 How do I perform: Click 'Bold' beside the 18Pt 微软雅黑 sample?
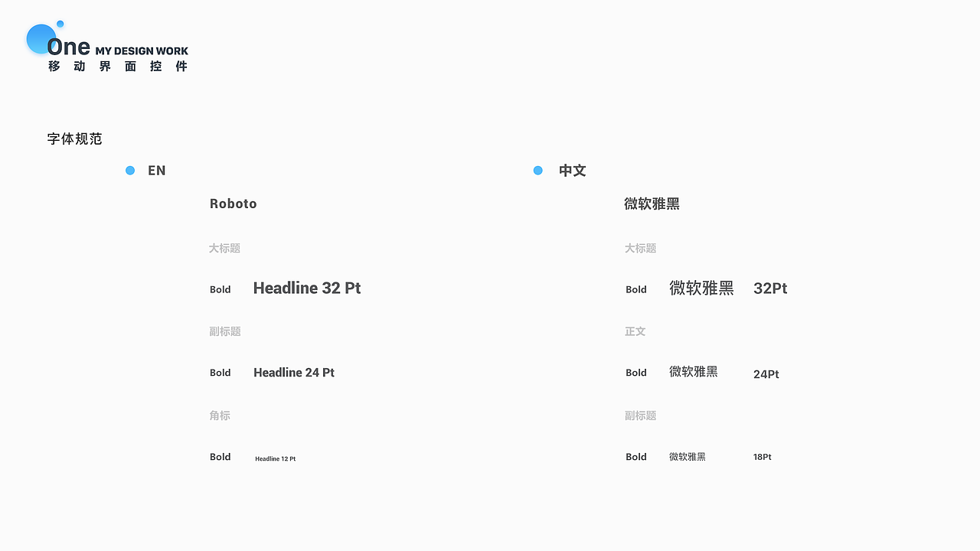click(x=636, y=457)
